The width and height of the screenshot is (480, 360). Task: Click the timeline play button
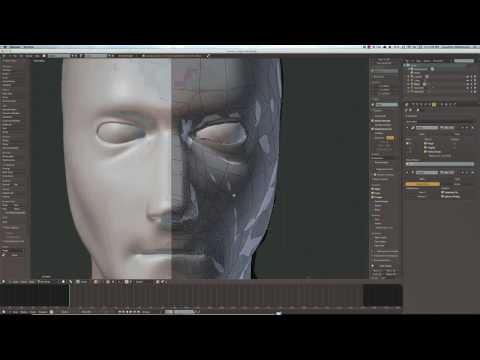point(131,312)
